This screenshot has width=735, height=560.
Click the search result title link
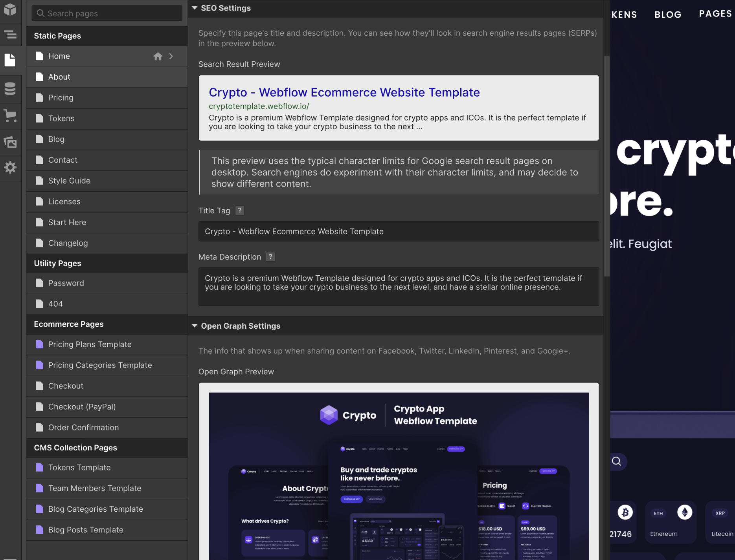point(344,92)
